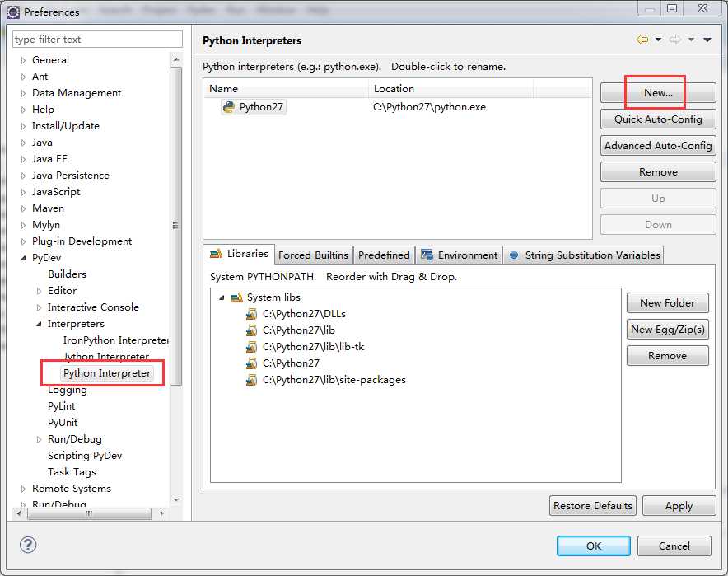The width and height of the screenshot is (728, 576).
Task: Select Python Interpreter in the tree
Action: click(x=107, y=373)
